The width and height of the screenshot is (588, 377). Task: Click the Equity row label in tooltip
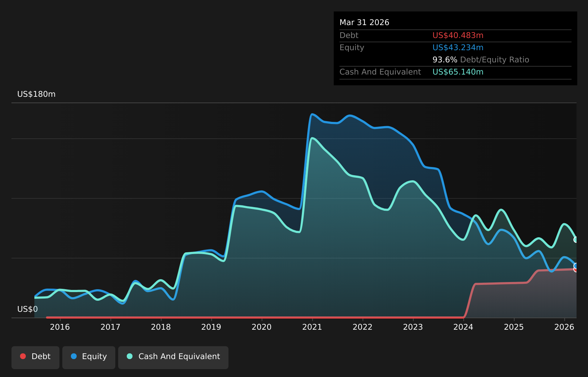(x=352, y=48)
